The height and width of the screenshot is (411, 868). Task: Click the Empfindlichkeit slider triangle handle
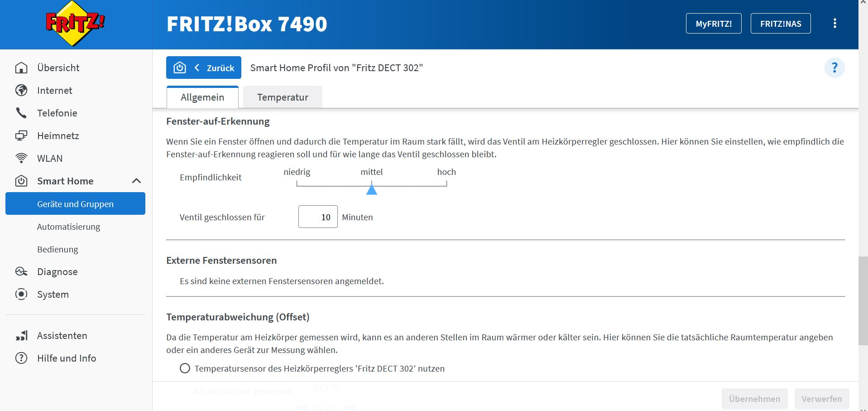372,189
